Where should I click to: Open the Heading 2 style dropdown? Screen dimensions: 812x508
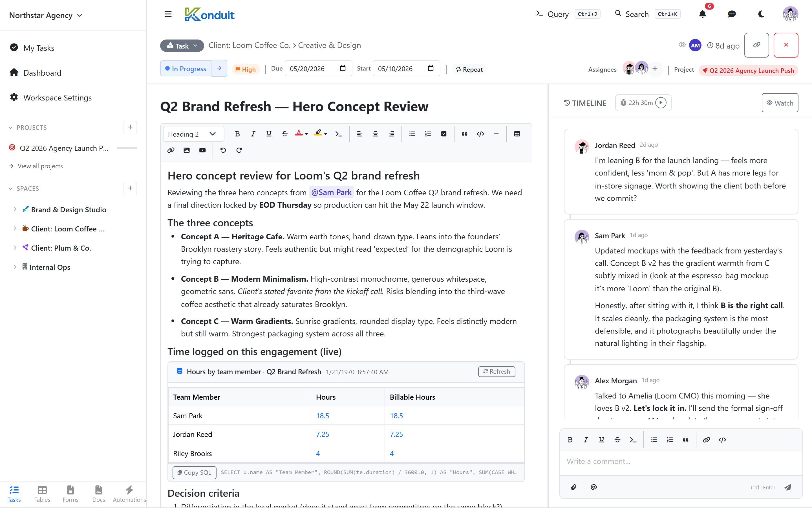click(193, 134)
